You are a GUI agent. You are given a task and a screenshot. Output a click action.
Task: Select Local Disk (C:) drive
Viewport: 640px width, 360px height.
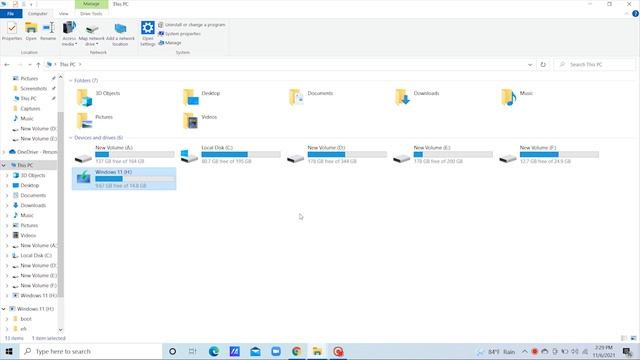[x=230, y=154]
